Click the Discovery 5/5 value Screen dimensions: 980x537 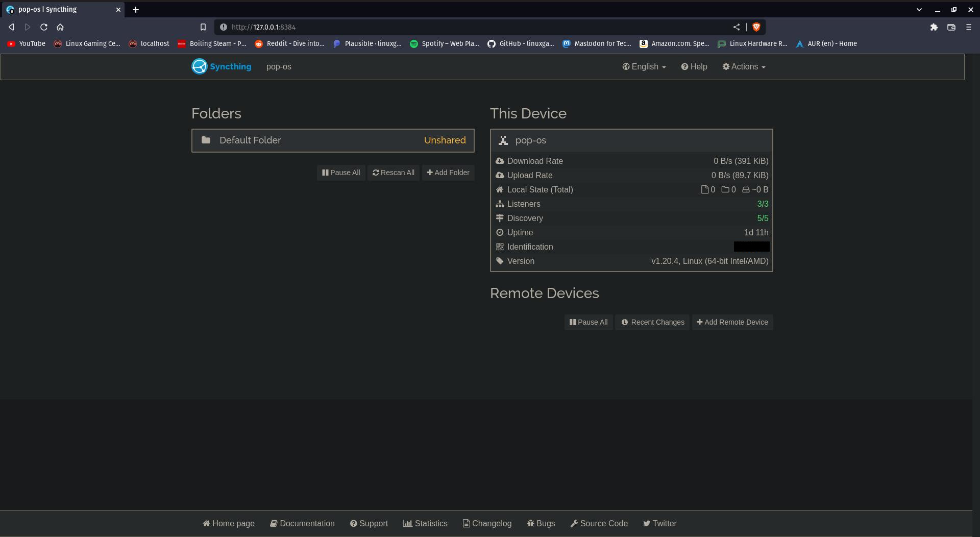coord(763,218)
